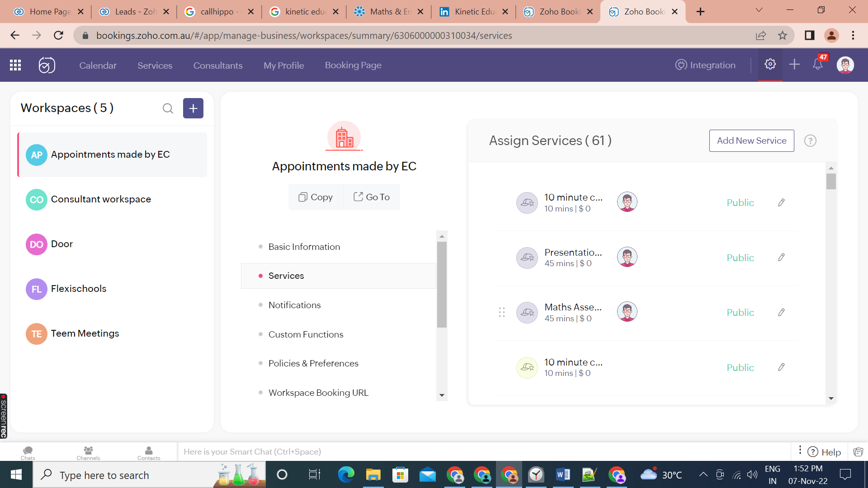Click services list scroll down arrow
868x488 pixels.
(x=831, y=399)
